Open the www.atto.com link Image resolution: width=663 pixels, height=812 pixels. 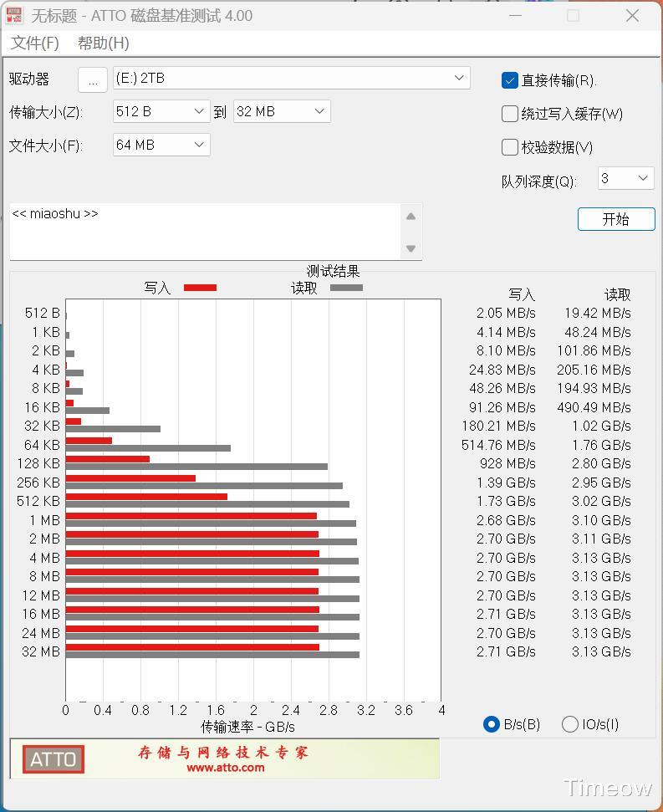(x=225, y=768)
